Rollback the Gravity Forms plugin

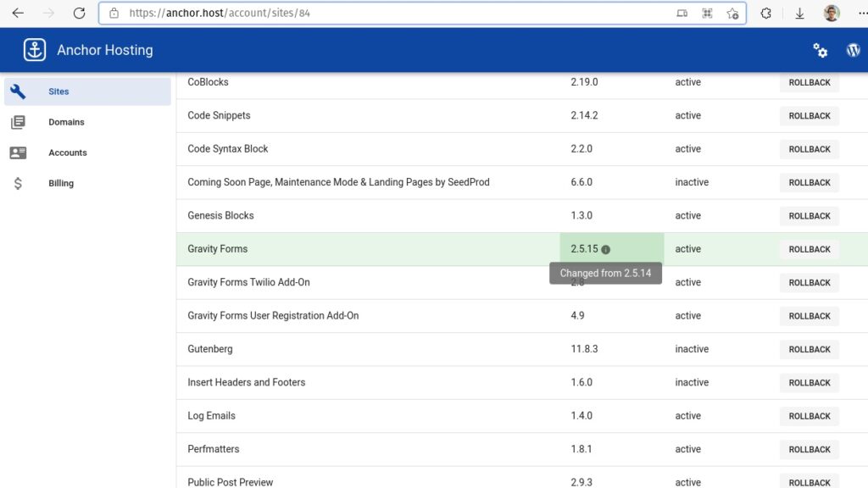pyautogui.click(x=810, y=249)
